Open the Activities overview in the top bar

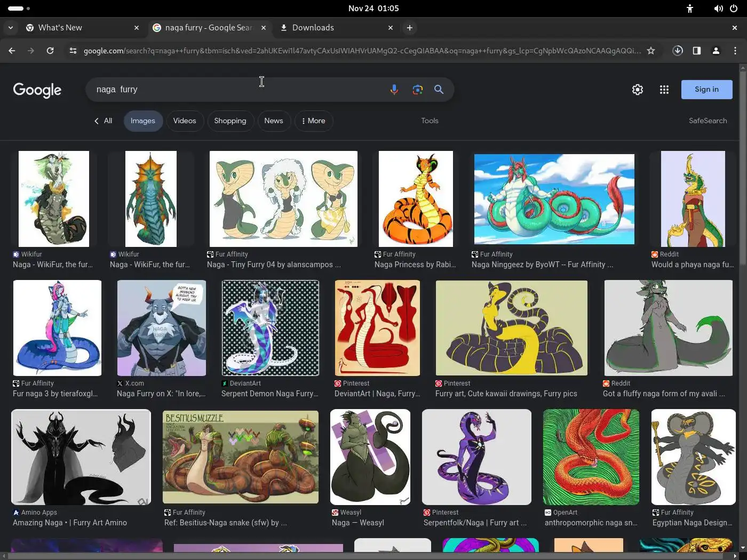[x=19, y=9]
